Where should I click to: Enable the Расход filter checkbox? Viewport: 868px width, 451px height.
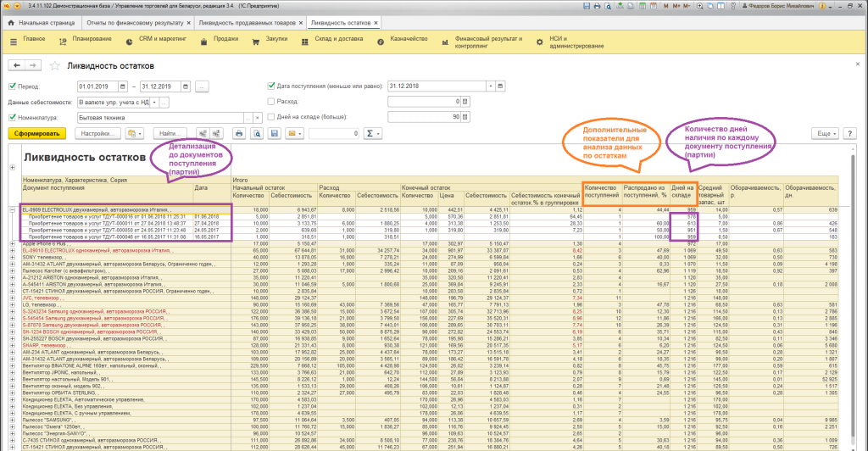click(x=271, y=102)
